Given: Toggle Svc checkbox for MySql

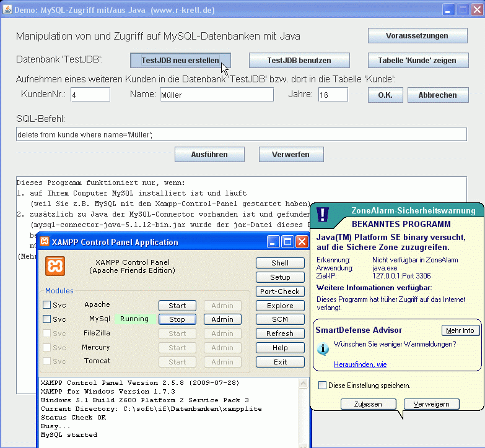Looking at the screenshot, I should (x=46, y=319).
